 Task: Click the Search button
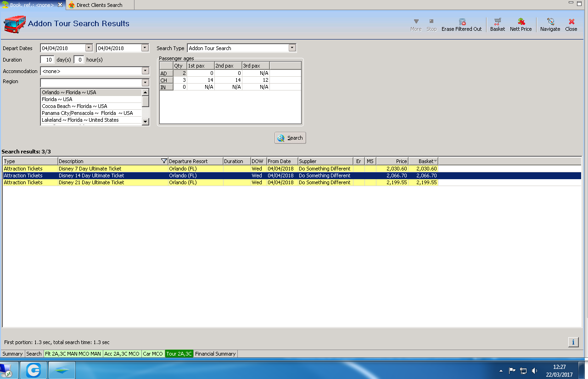[x=290, y=138]
